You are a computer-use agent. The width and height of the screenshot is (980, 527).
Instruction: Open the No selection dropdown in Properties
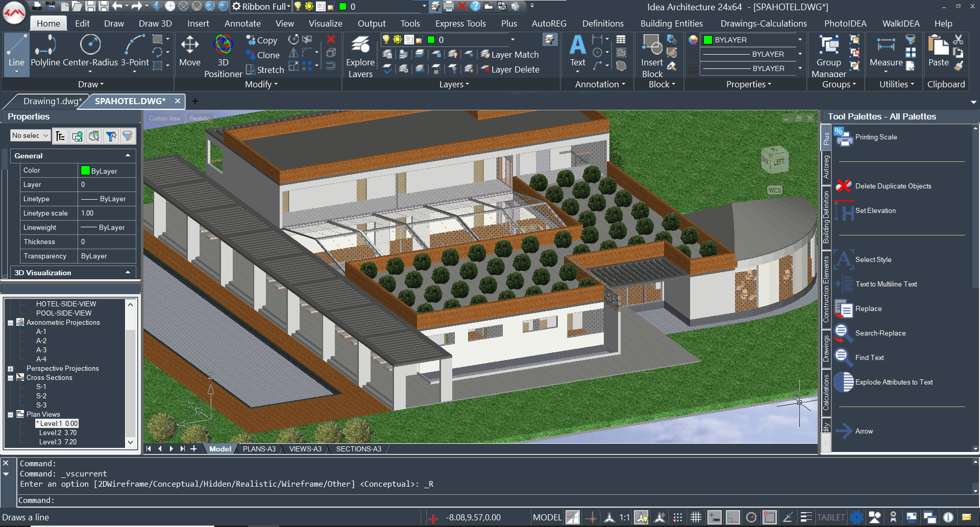(x=30, y=135)
